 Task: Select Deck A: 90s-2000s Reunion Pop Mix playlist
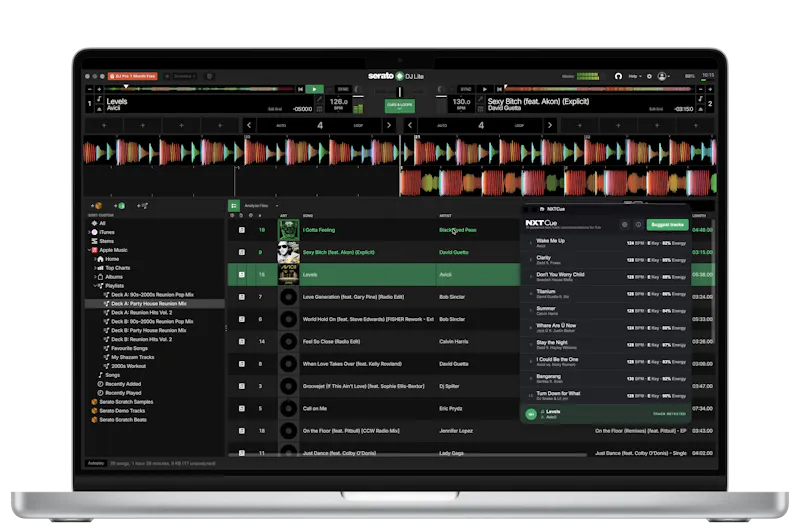point(152,294)
